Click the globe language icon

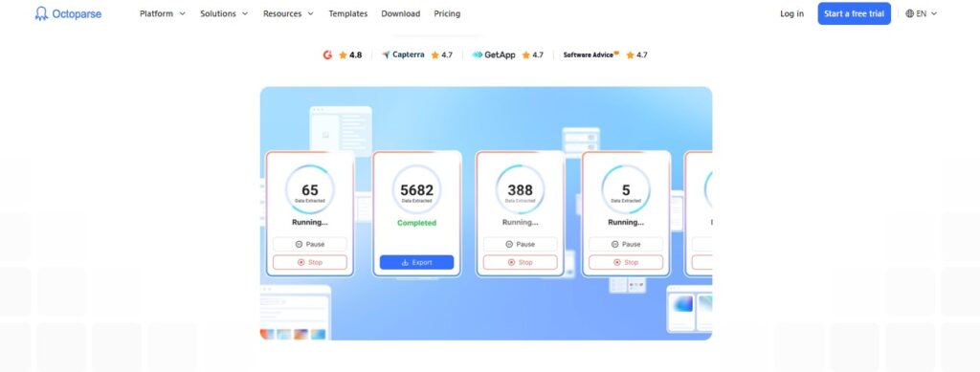pyautogui.click(x=909, y=13)
